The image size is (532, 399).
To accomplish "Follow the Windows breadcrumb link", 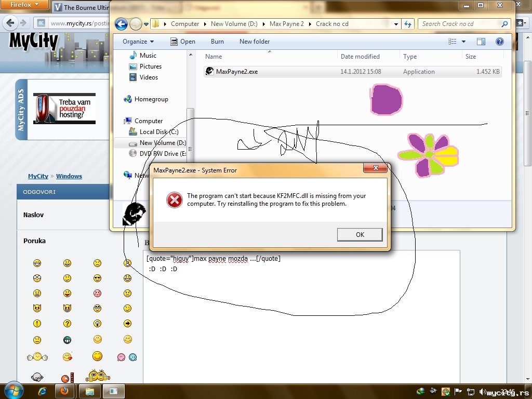I will pos(69,176).
